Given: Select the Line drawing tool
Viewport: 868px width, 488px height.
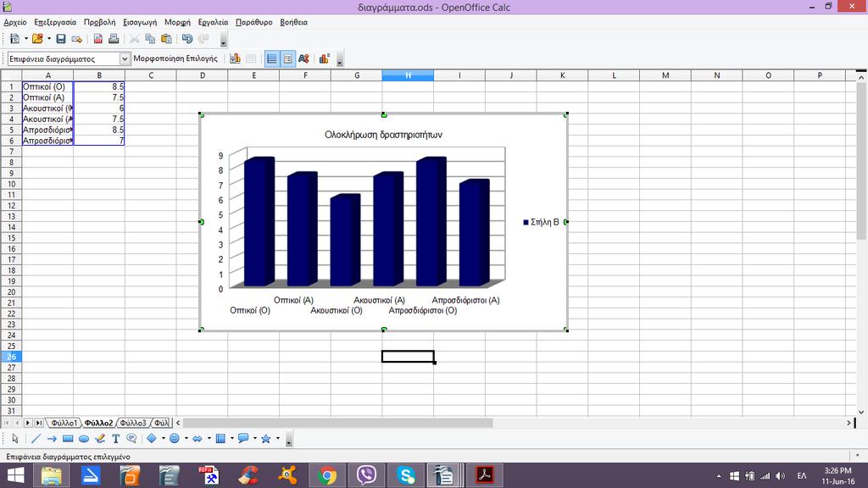Looking at the screenshot, I should click(36, 439).
